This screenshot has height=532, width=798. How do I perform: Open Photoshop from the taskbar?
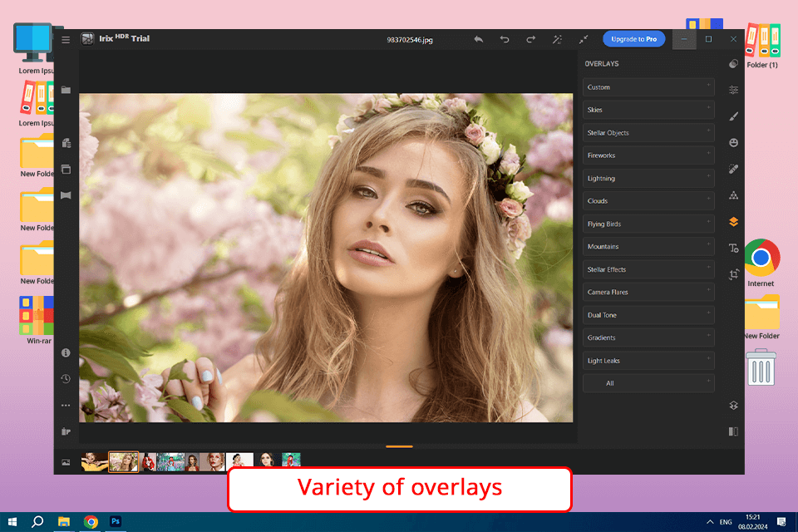[116, 521]
